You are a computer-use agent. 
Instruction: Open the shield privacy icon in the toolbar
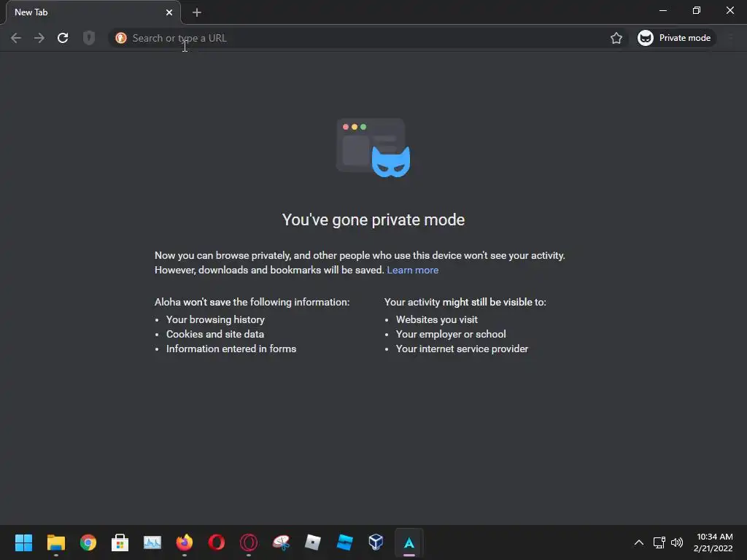[x=88, y=38]
